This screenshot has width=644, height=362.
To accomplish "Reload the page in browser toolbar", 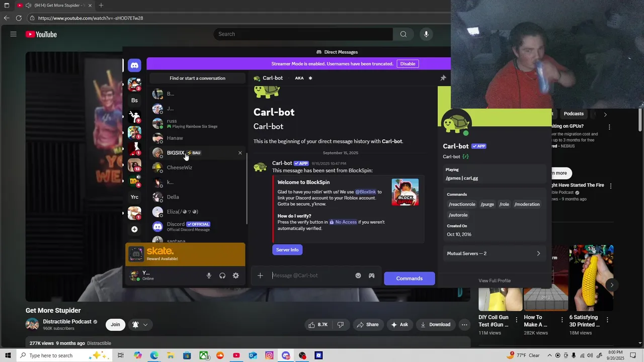I will coord(19,18).
